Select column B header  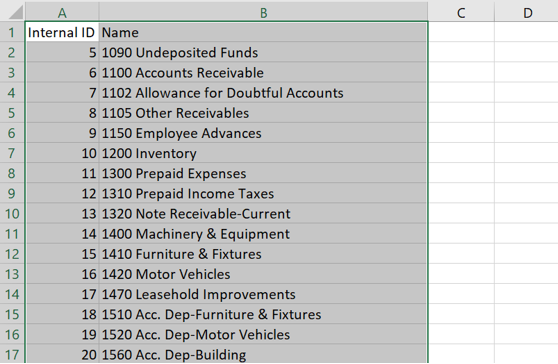[x=263, y=13]
